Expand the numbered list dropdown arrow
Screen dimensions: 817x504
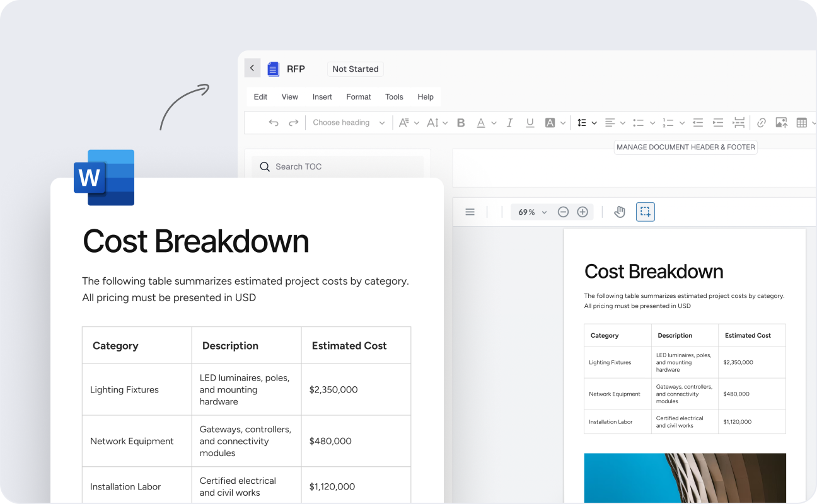682,123
